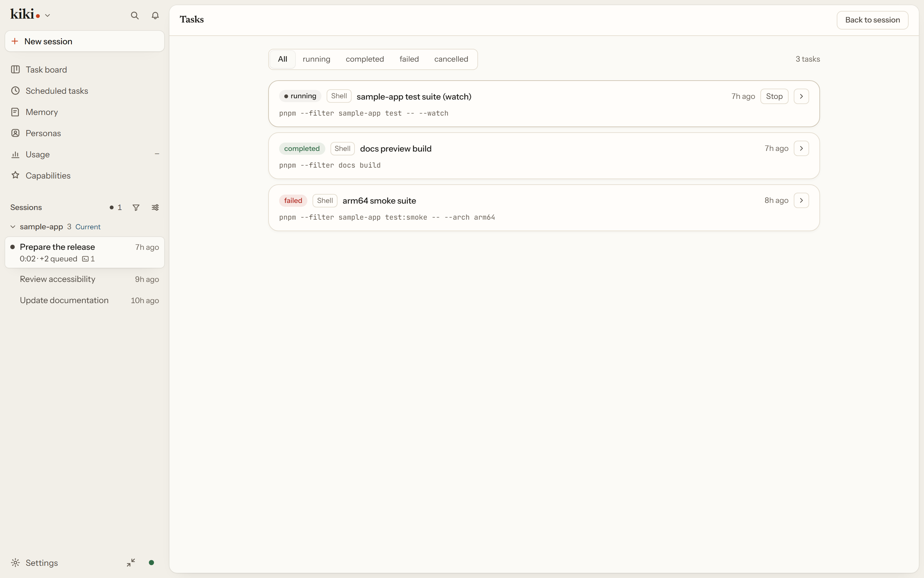The height and width of the screenshot is (578, 924).
Task: Open the Personas section
Action: pyautogui.click(x=84, y=133)
